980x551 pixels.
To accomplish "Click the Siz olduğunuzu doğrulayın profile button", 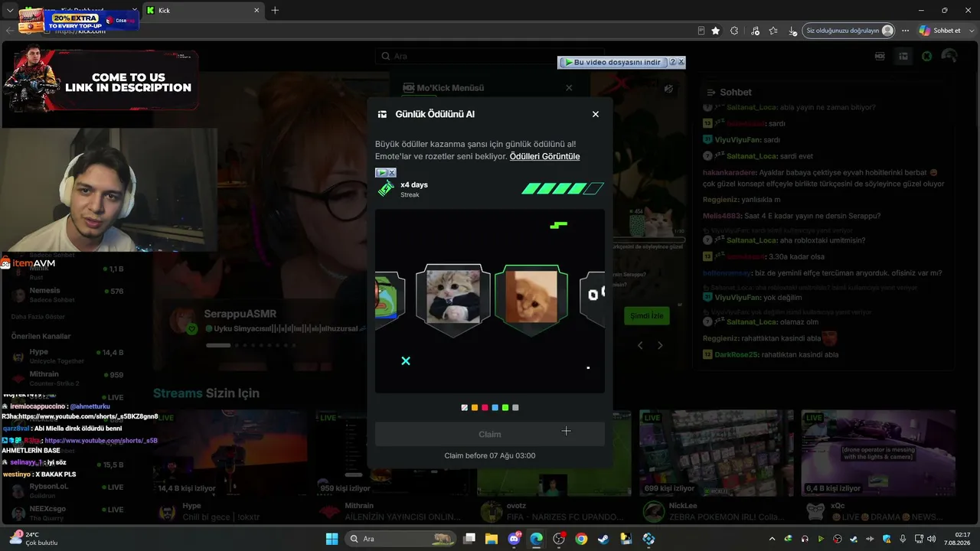I will click(849, 31).
